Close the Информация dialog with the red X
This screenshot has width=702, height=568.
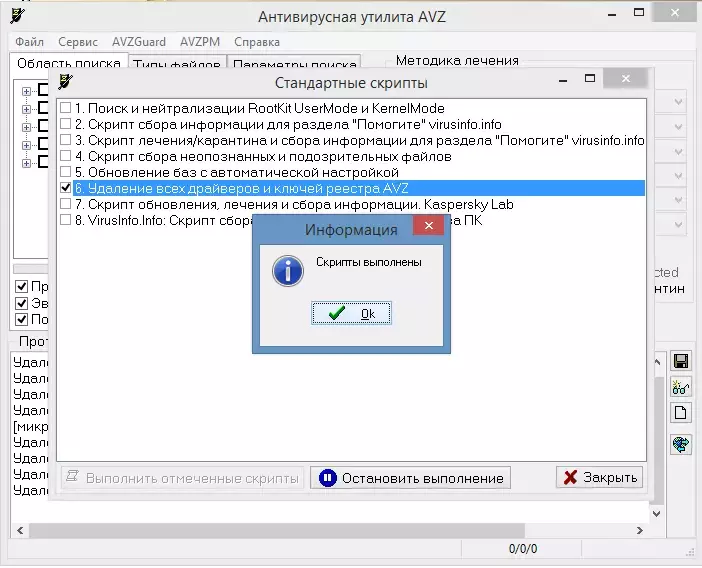(x=428, y=226)
